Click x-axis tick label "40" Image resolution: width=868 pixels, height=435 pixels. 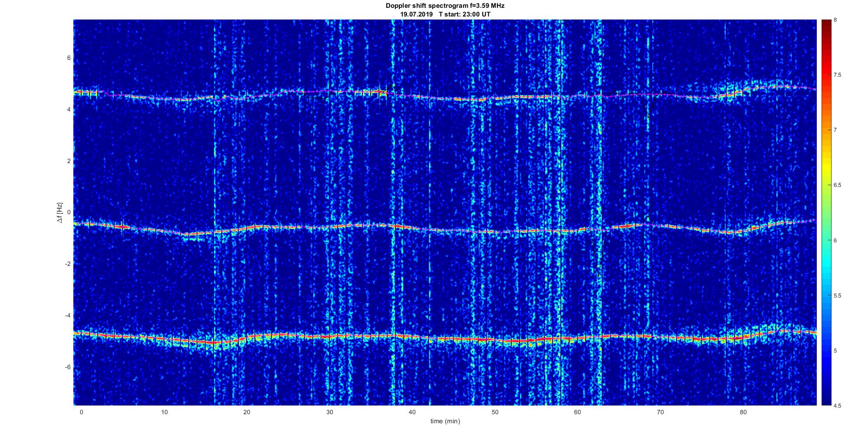pos(412,412)
